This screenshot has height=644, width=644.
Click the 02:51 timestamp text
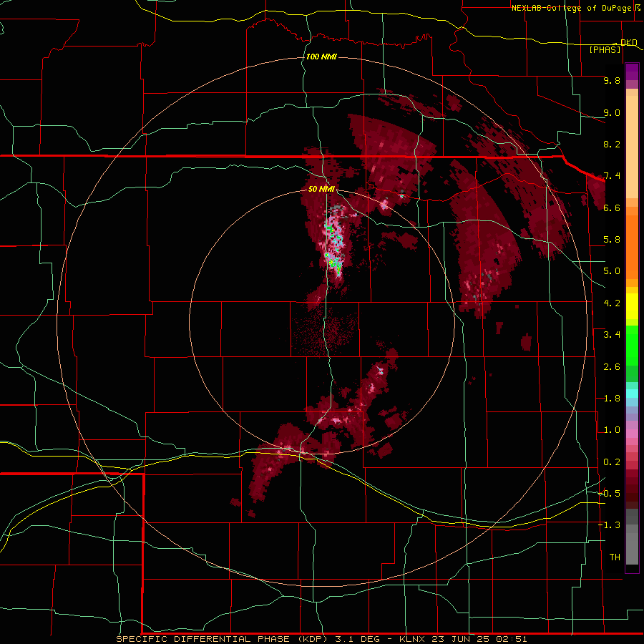512,639
